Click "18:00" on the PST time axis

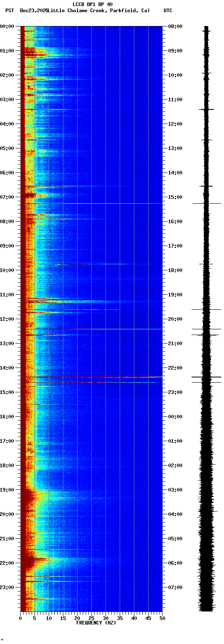click(7, 466)
